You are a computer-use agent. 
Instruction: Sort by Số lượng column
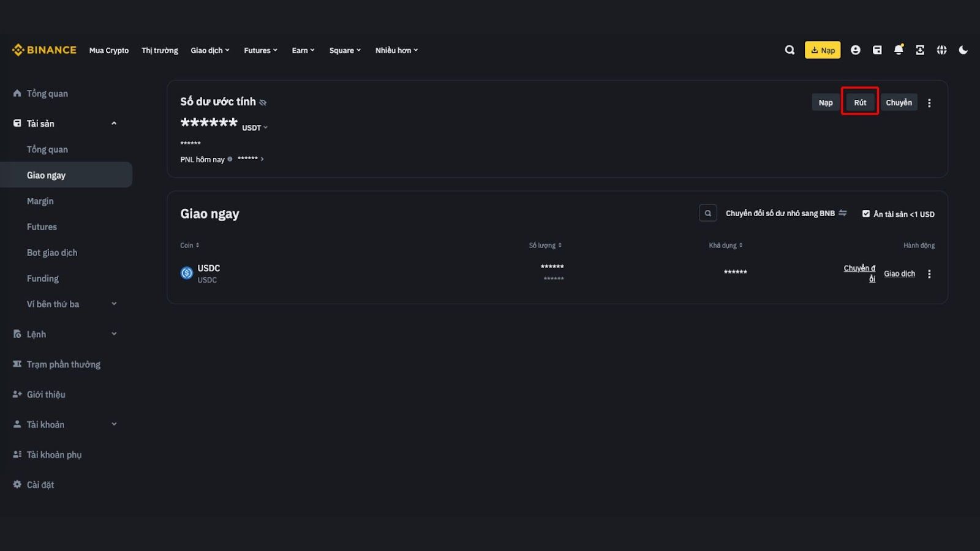click(545, 246)
